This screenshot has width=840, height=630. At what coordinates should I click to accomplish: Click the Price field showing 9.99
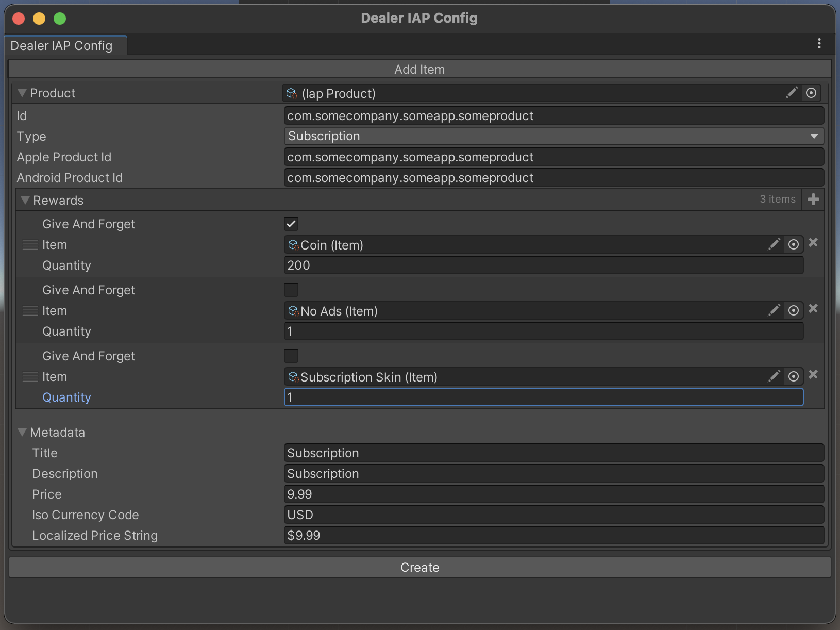(x=553, y=494)
